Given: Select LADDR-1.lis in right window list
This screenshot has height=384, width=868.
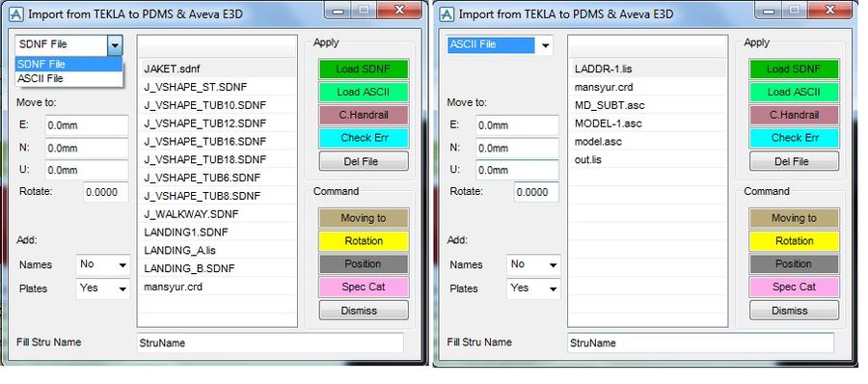Looking at the screenshot, I should [648, 69].
